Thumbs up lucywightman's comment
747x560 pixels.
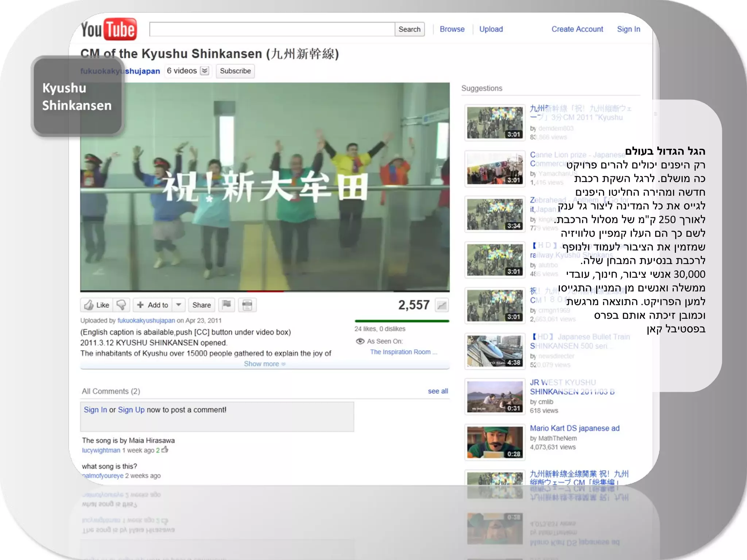165,450
